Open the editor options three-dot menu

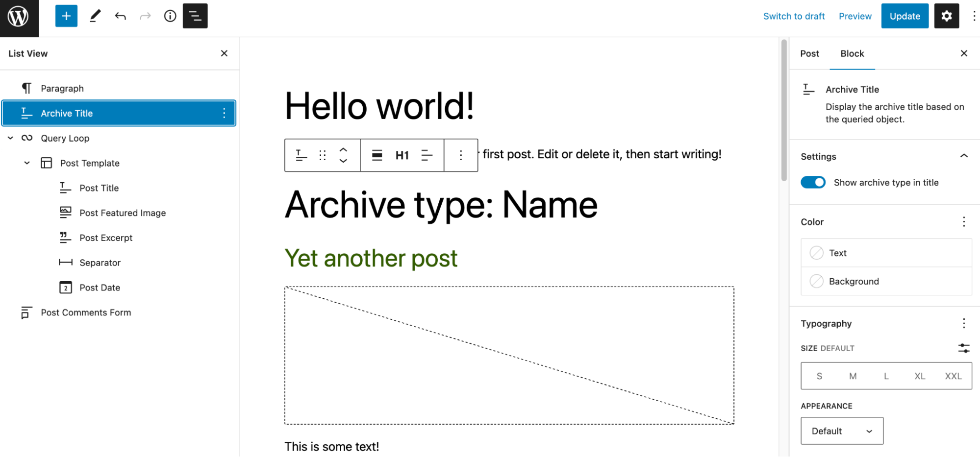point(974,16)
